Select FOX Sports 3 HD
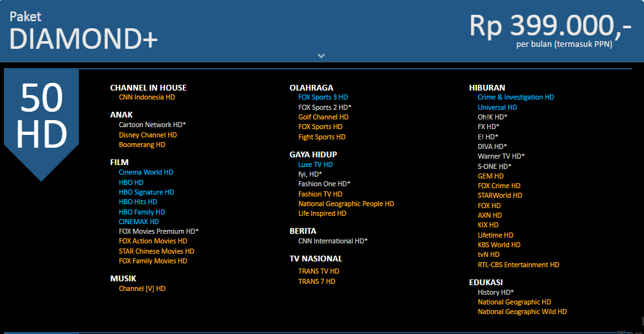Image resolution: width=644 pixels, height=334 pixels. pyautogui.click(x=323, y=98)
